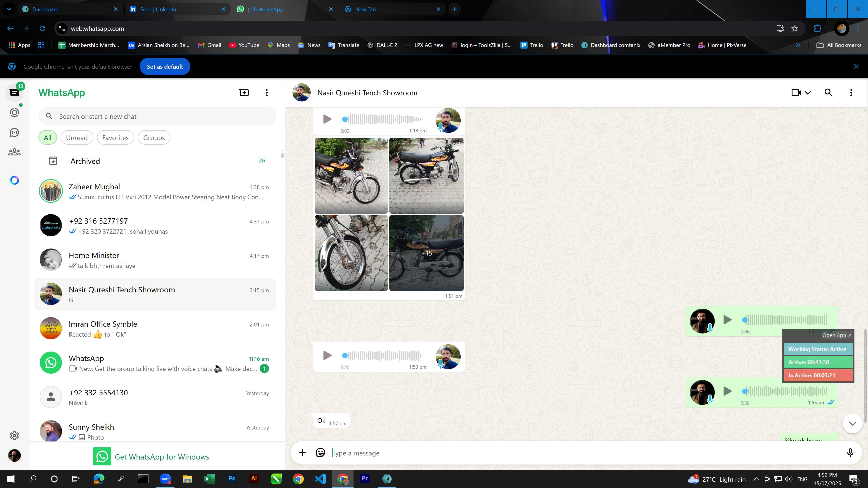Click into Type a message field
The image size is (868, 488).
pyautogui.click(x=586, y=453)
